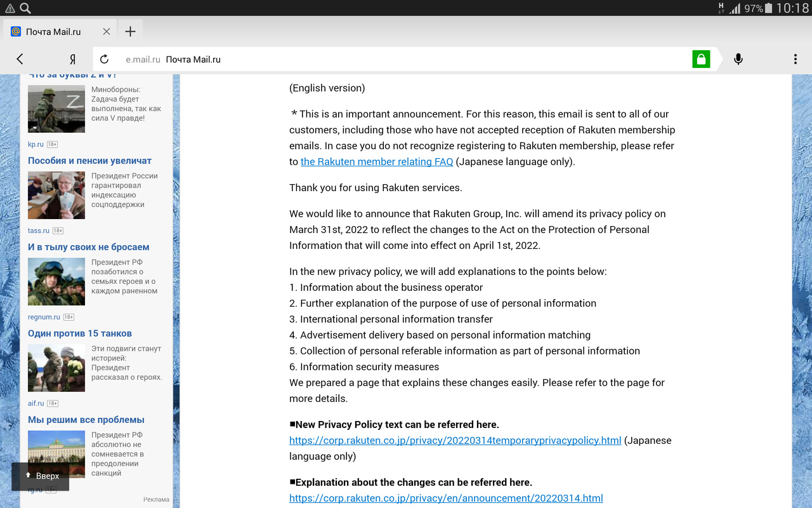Tap the browser back arrow
Image resolution: width=812 pixels, height=508 pixels.
(20, 59)
